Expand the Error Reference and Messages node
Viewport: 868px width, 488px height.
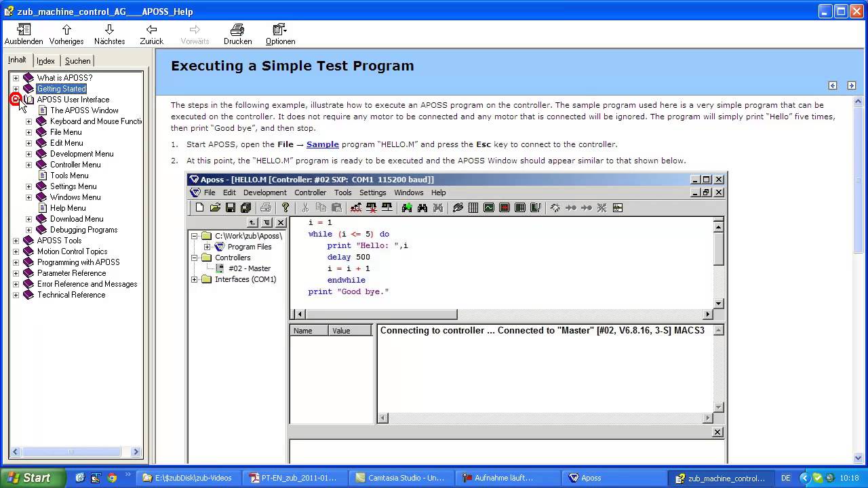(x=16, y=284)
